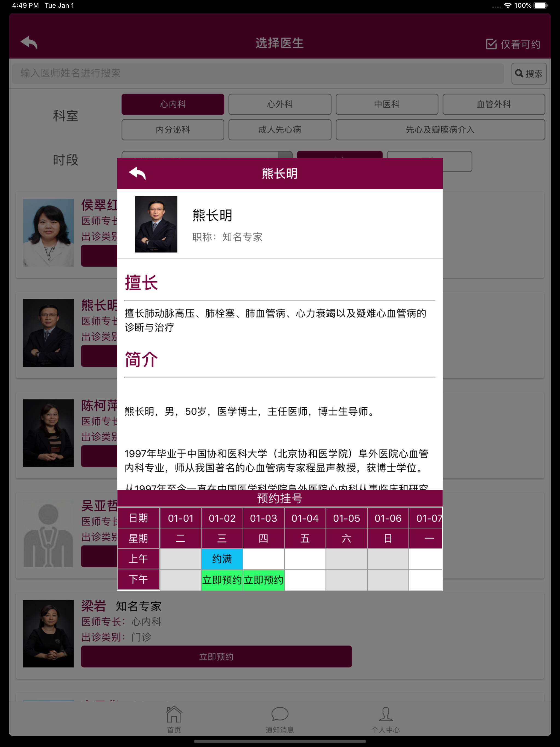This screenshot has height=747, width=560.
Task: Book 01-03 afternoon slot 立即预约
Action: (263, 580)
